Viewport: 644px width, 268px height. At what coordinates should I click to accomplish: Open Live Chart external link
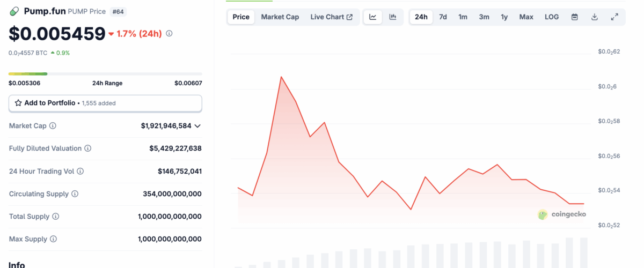pos(331,17)
